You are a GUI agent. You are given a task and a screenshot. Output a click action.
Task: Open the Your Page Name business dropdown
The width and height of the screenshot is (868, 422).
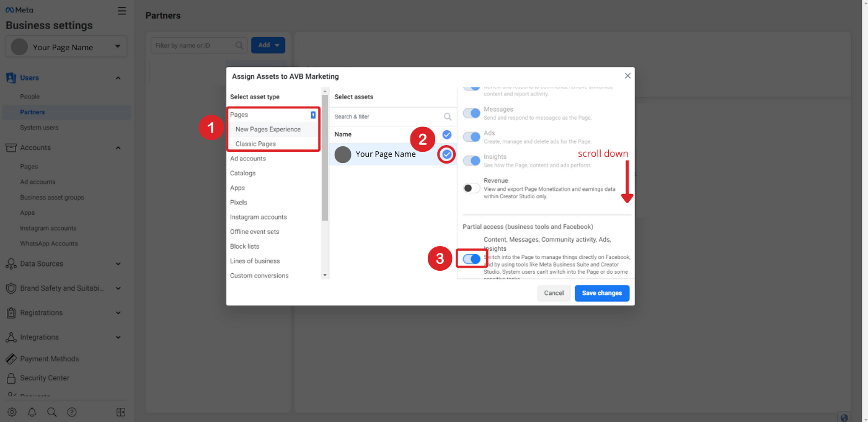point(66,47)
